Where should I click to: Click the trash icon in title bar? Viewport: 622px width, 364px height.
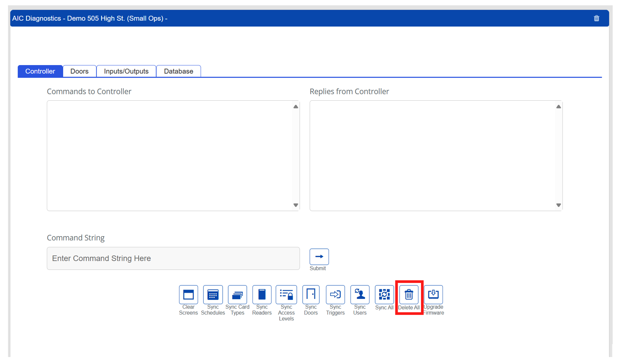pyautogui.click(x=596, y=18)
